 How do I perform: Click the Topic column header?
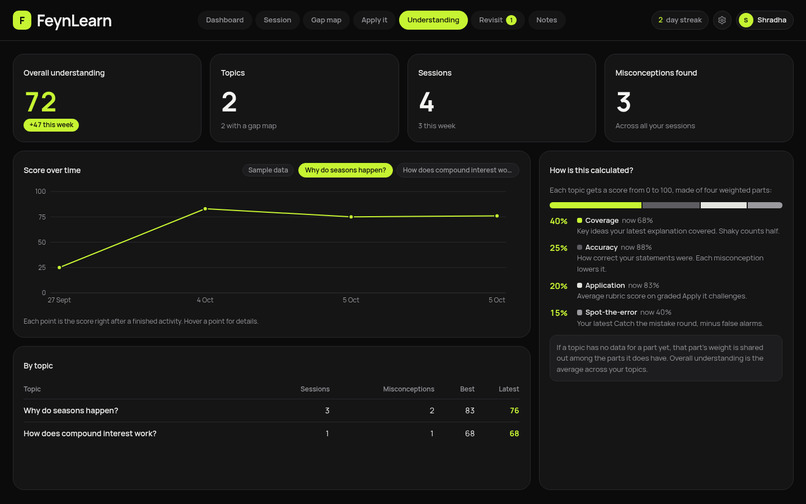(32, 389)
